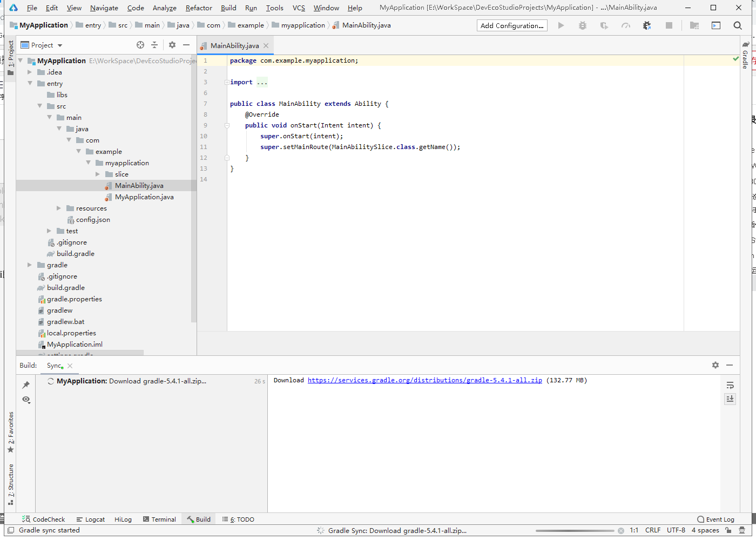Click the Gradle sync progress bar in the status bar
Viewport: 756px width, 540px height.
pos(575,530)
